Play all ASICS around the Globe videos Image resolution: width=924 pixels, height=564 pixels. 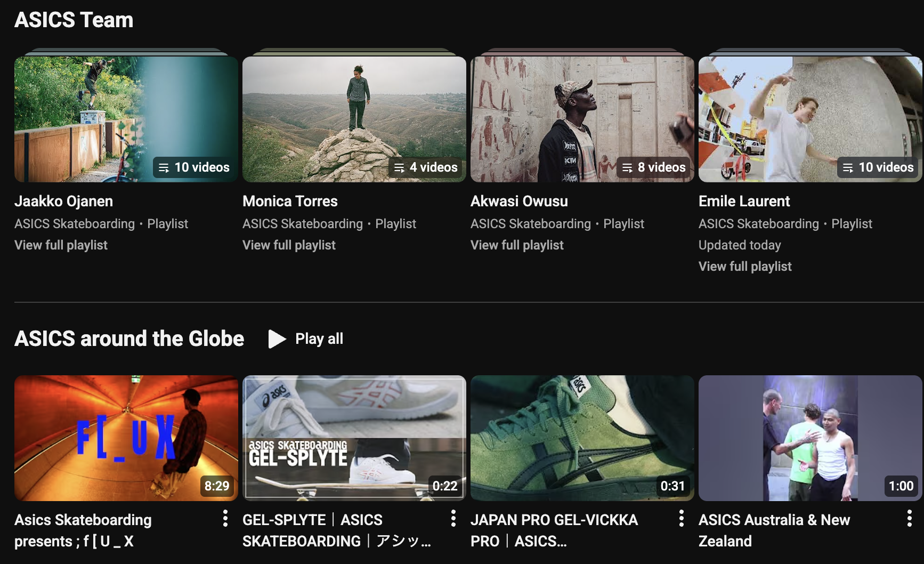[306, 339]
